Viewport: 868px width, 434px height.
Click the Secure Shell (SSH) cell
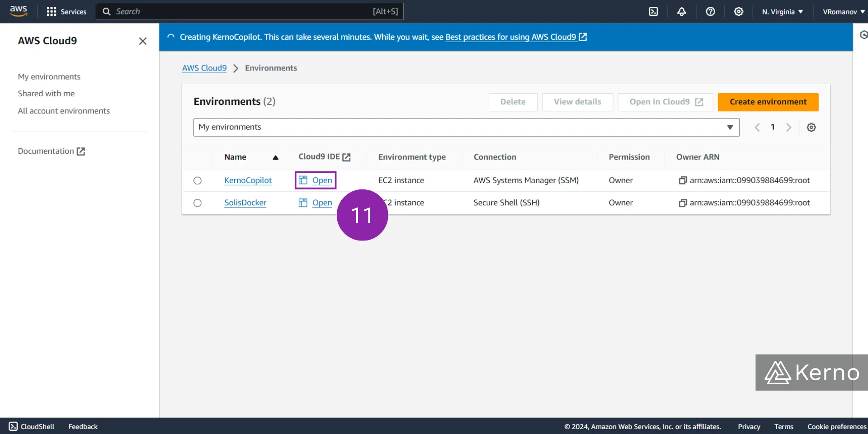tap(506, 203)
